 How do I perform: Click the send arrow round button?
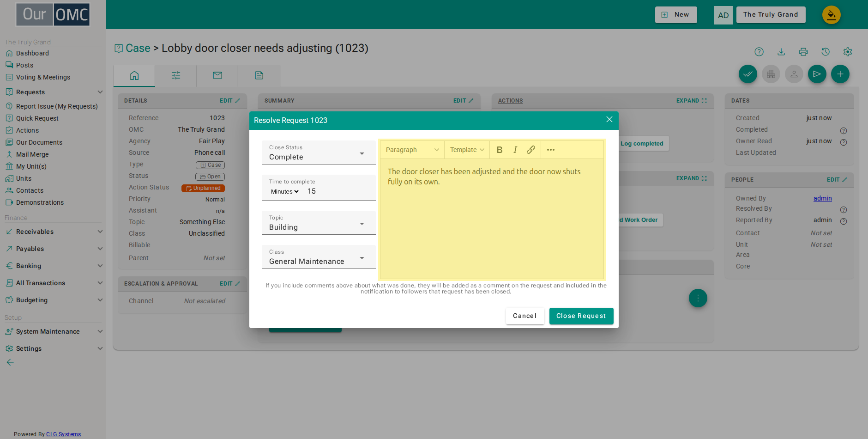click(817, 74)
